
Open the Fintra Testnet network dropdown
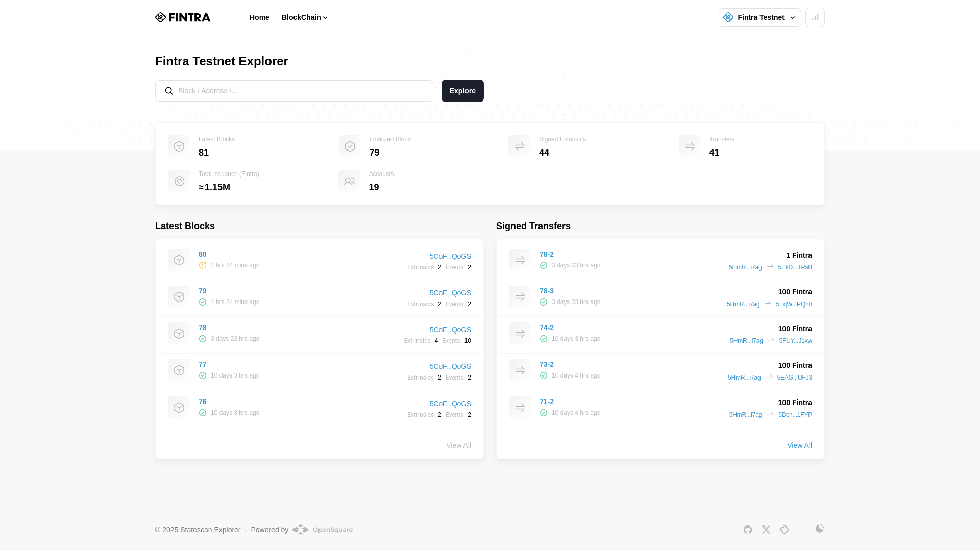[x=760, y=17]
